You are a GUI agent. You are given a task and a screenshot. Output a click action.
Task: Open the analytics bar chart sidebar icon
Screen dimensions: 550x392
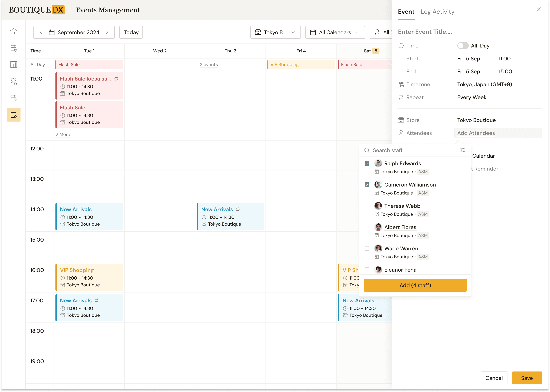(13, 64)
